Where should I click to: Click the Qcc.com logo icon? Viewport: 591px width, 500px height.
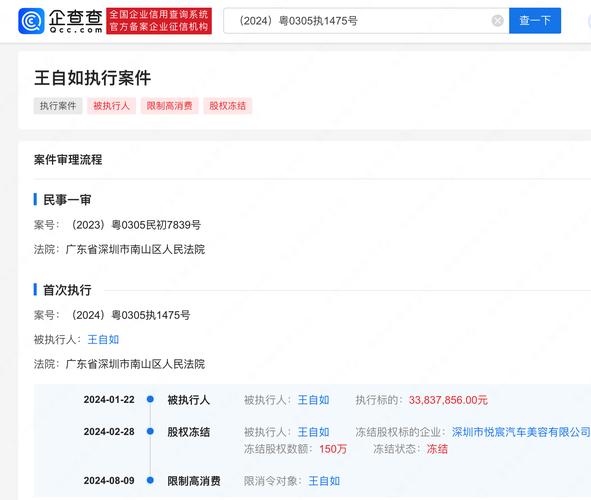tap(31, 21)
